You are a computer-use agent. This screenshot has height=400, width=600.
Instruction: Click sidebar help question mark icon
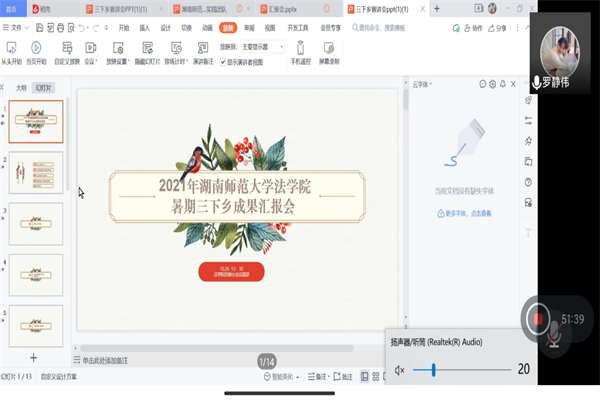(x=528, y=182)
